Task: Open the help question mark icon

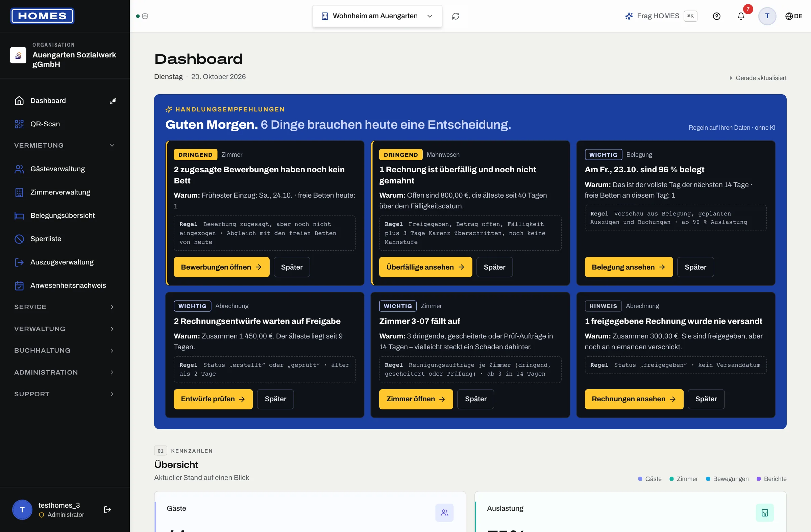Action: point(717,16)
